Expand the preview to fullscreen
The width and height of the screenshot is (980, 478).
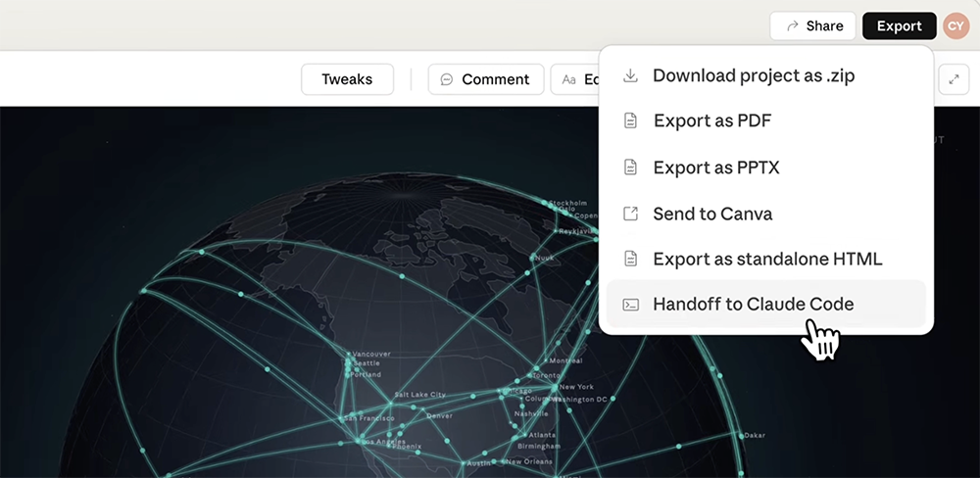point(954,79)
